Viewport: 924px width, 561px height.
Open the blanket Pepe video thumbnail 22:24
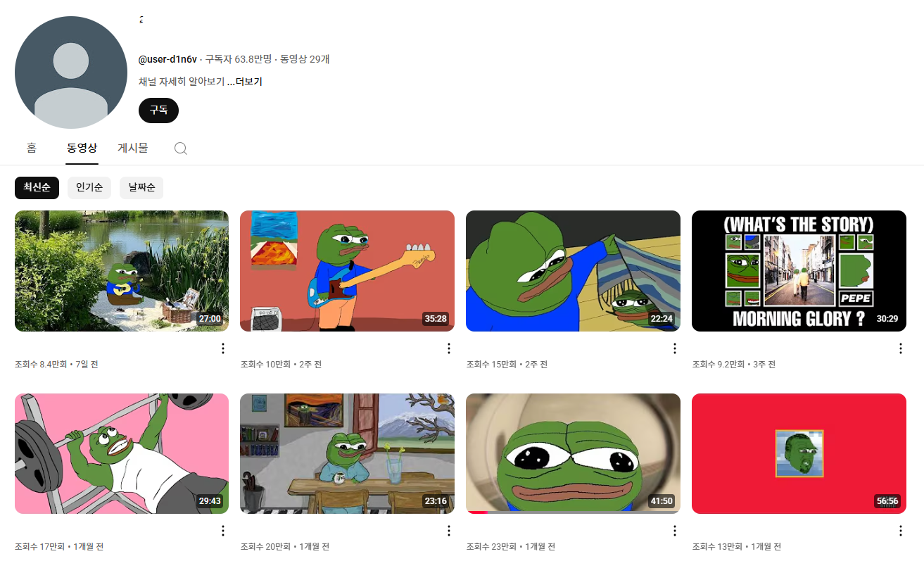[x=574, y=271]
